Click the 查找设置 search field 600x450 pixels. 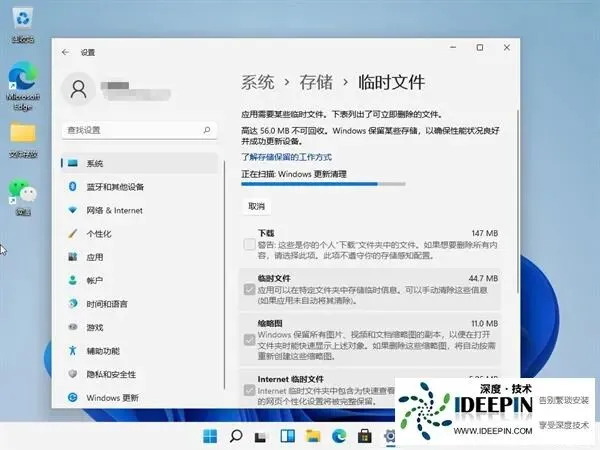pos(139,130)
